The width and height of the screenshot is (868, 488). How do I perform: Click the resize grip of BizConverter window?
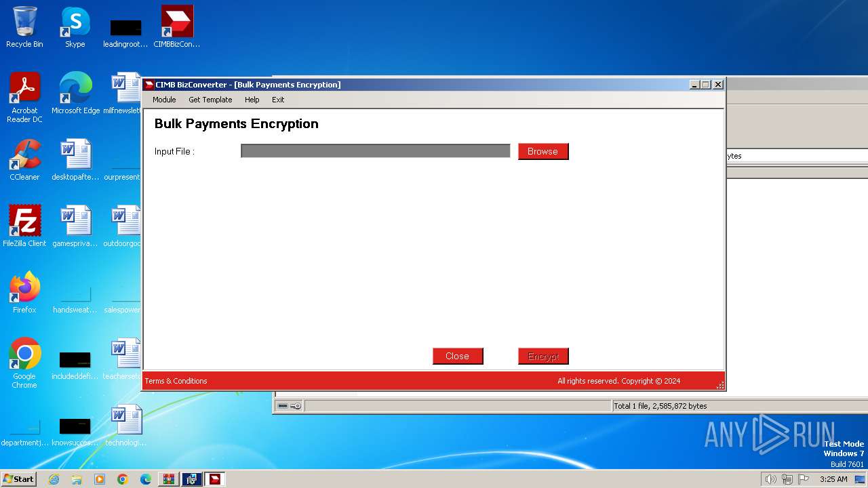click(x=720, y=385)
